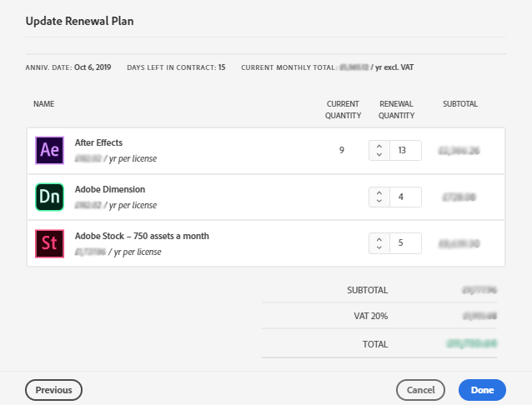Decrease Adobe Dimension renewal quantity with down arrow
Image resolution: width=532 pixels, height=405 pixels.
point(379,202)
